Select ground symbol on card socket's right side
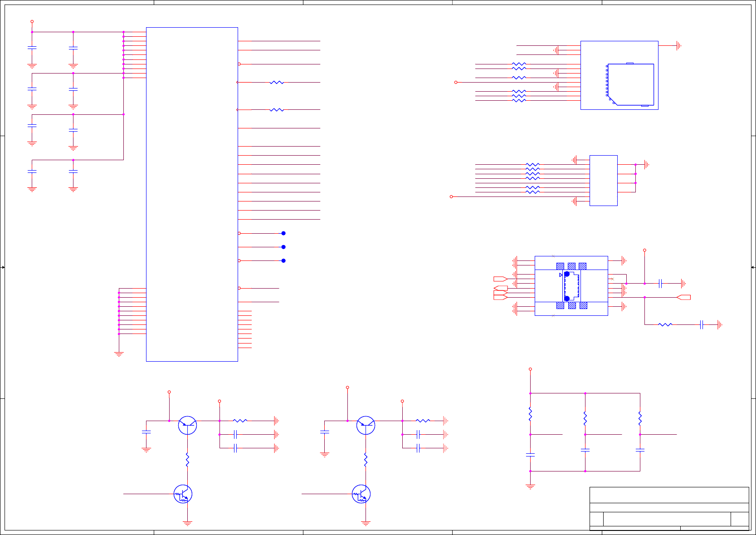 [679, 45]
